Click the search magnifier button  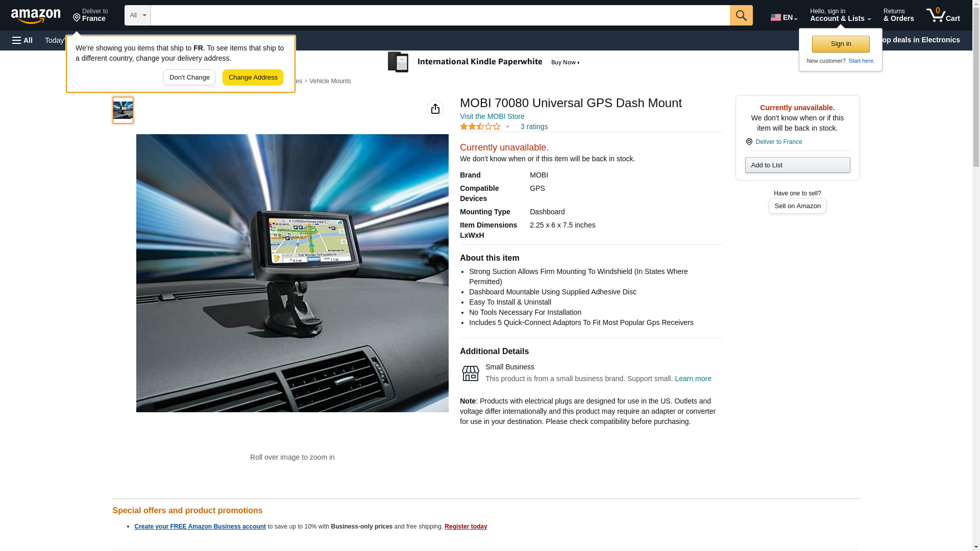click(x=741, y=15)
